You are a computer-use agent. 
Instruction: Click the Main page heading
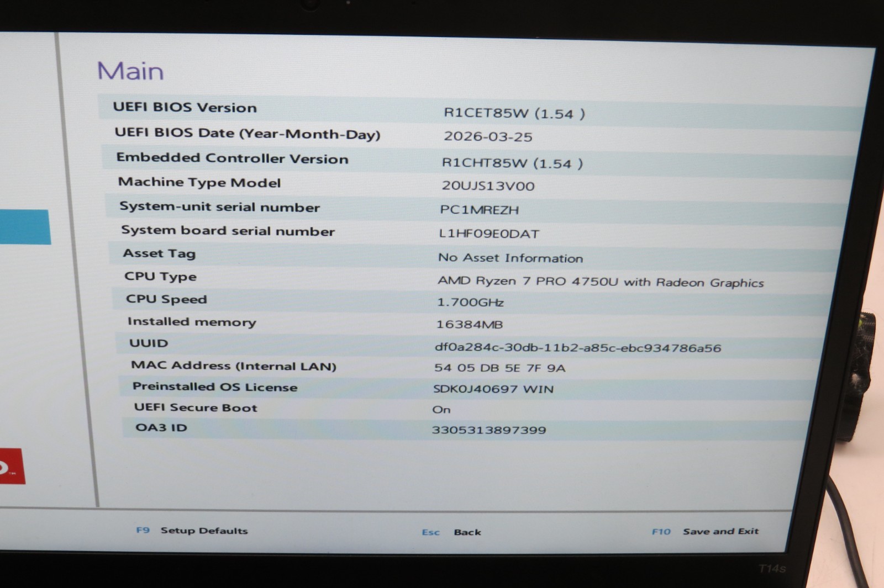tap(130, 71)
